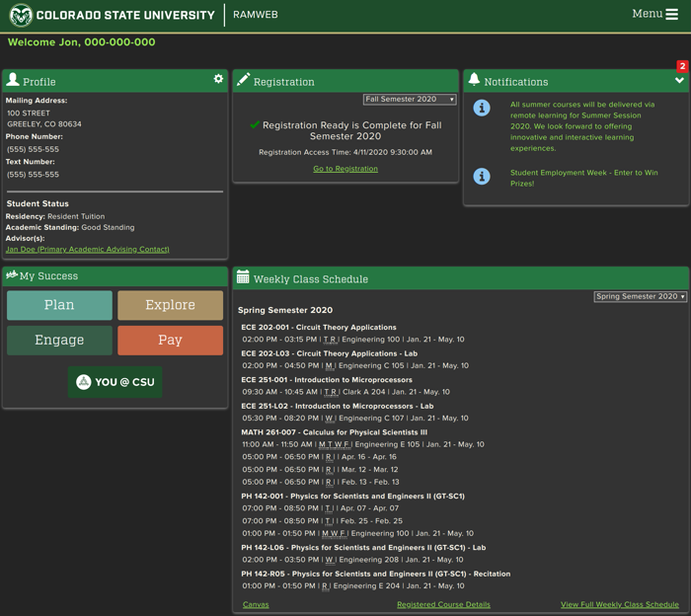Click the Feb. 25 PH 142 exam row

322,521
